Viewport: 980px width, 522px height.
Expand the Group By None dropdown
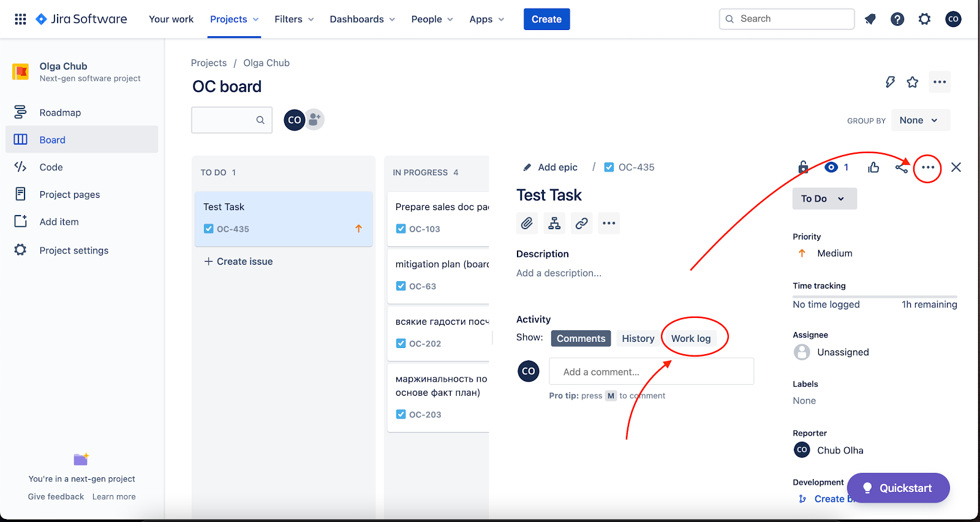coord(920,121)
